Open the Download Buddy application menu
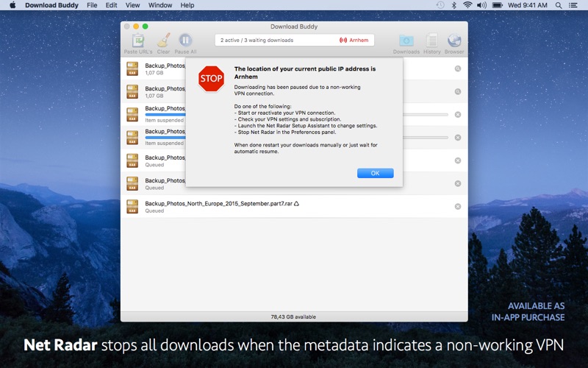The width and height of the screenshot is (588, 368). (x=51, y=5)
